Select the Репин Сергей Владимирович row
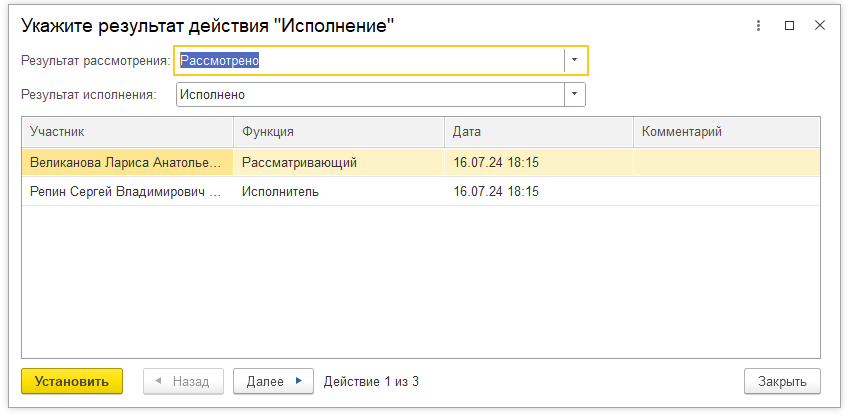The width and height of the screenshot is (848, 417). [x=127, y=191]
